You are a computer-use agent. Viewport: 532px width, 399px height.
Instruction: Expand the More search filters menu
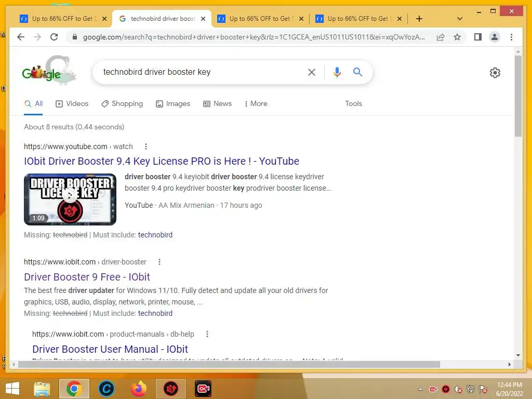[x=256, y=104]
